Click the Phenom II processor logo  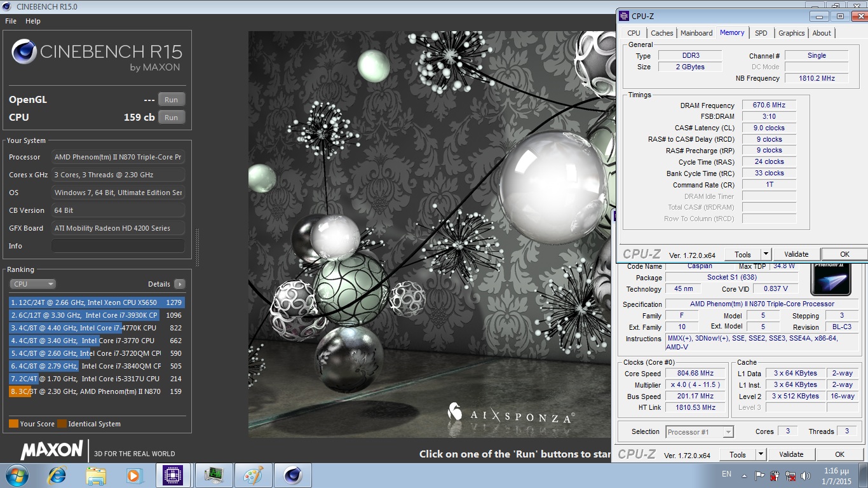tap(831, 278)
